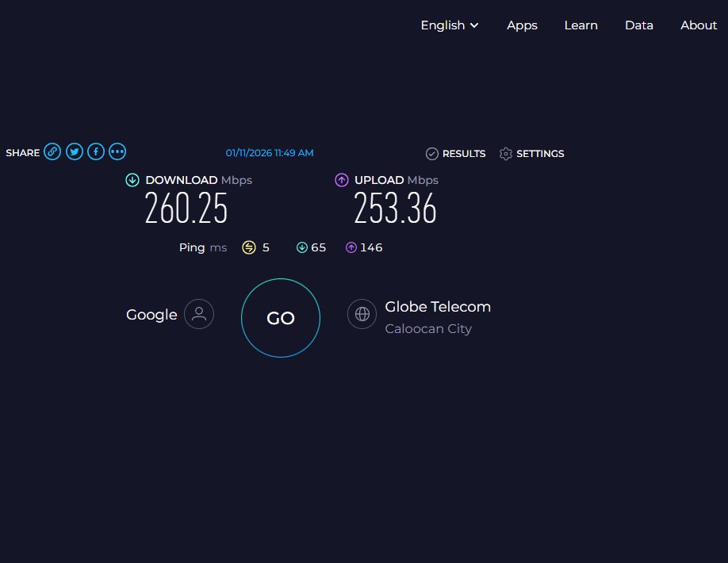Viewport: 728px width, 563px height.
Task: Open the SETTINGS link
Action: click(540, 154)
